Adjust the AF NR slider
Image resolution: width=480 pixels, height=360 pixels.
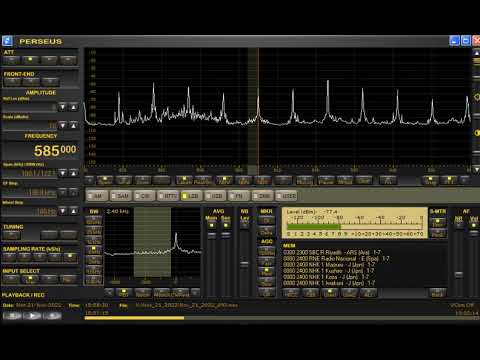(x=459, y=275)
